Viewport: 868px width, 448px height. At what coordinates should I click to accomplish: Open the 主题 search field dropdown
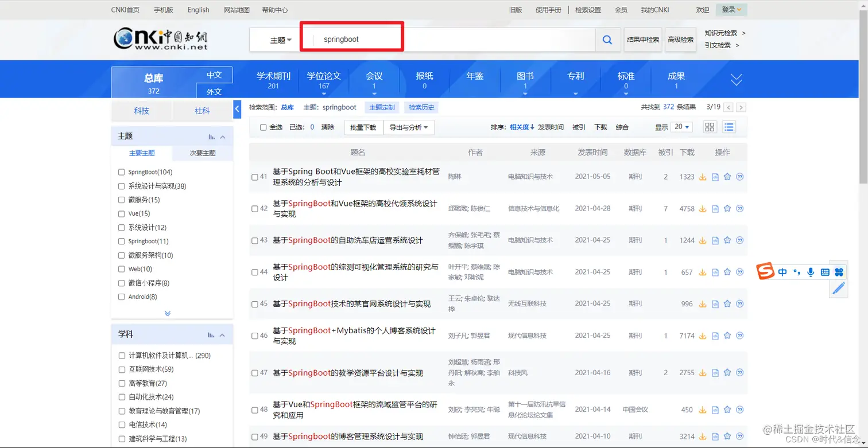point(281,40)
